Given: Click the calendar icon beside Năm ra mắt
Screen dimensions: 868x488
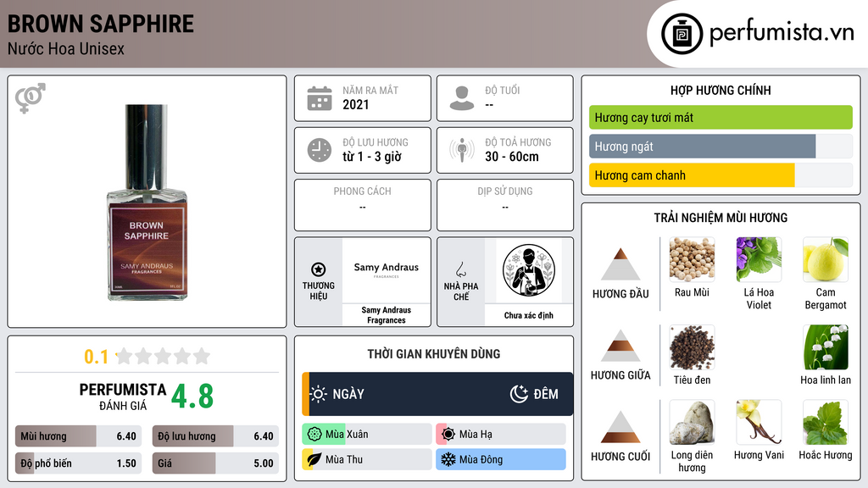Looking at the screenshot, I should (320, 98).
